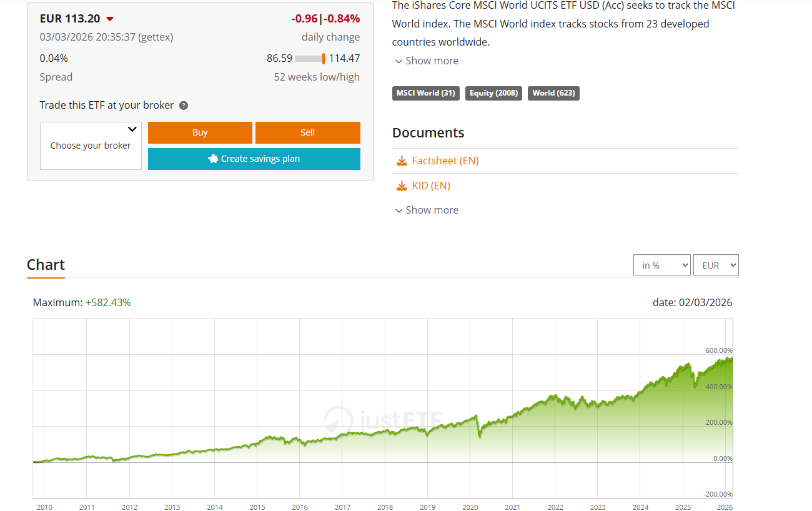Click the '2024' year label on the chart axis
Image resolution: width=812 pixels, height=511 pixels.
[x=640, y=507]
